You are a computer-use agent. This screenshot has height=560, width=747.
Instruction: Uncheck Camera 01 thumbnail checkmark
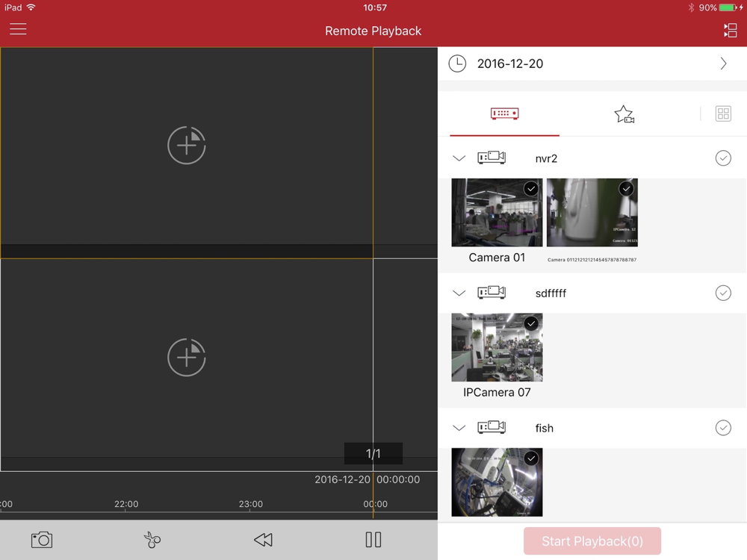coord(530,189)
